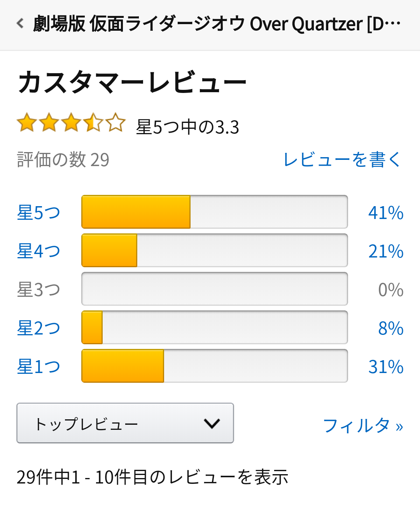Click the 31% percentage link
This screenshot has height=522, width=420.
click(386, 367)
